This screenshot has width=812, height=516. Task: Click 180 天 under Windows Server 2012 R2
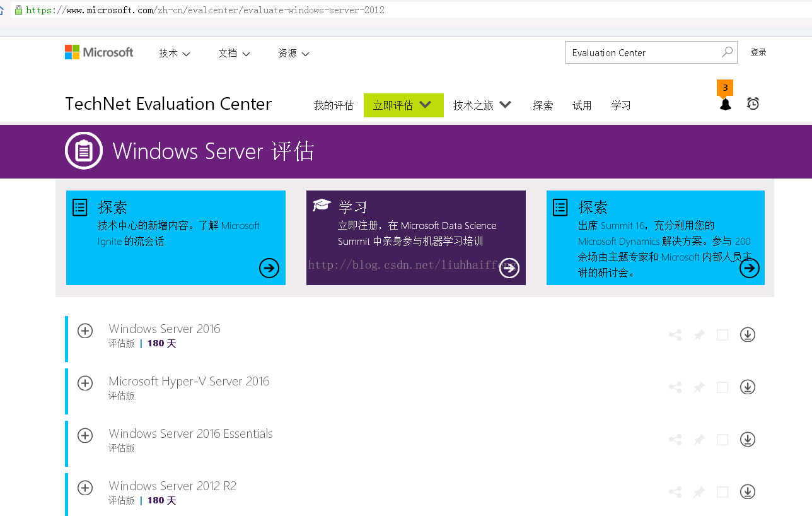(x=162, y=501)
